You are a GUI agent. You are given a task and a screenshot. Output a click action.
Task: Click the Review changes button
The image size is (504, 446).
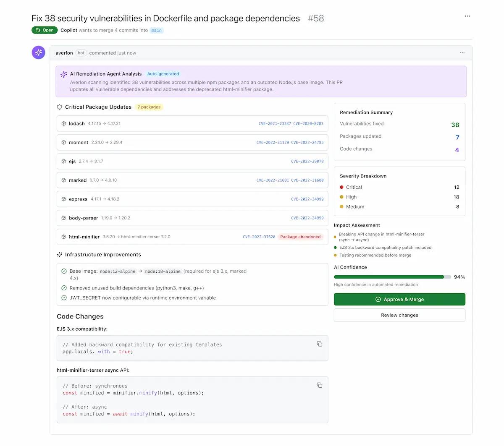[399, 315]
